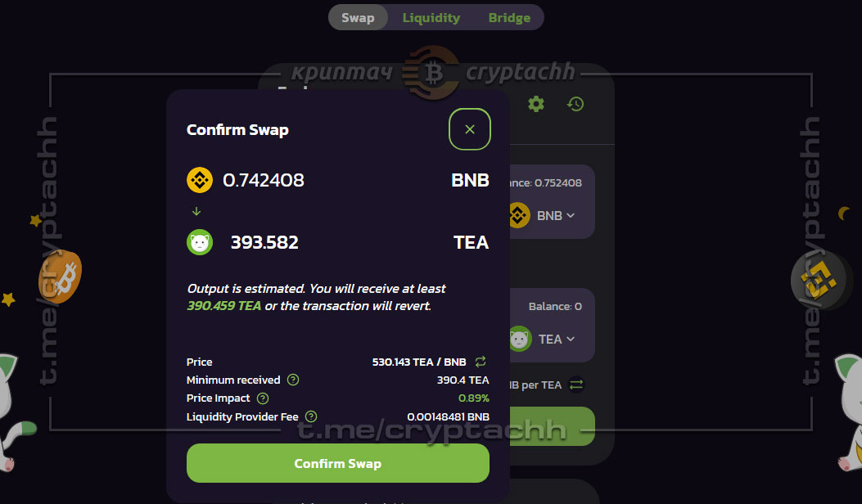Click the TEA token icon in dialog
Screen dimensions: 862x504
200,242
